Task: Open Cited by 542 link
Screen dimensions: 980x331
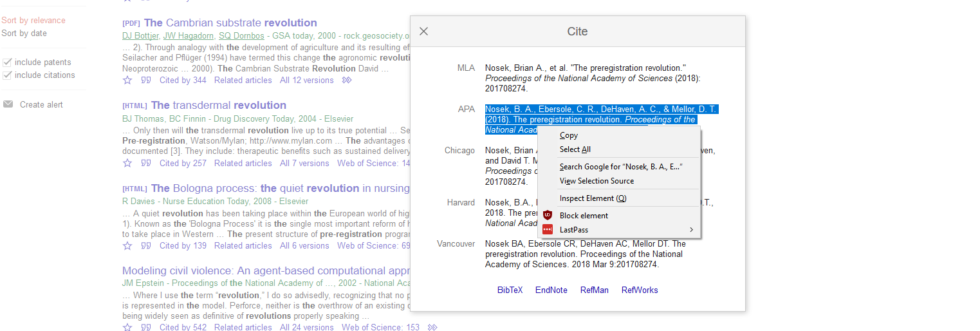Action: tap(183, 327)
